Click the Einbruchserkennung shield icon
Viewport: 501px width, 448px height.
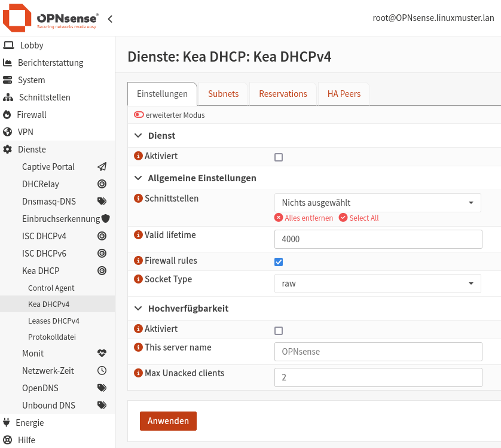105,219
